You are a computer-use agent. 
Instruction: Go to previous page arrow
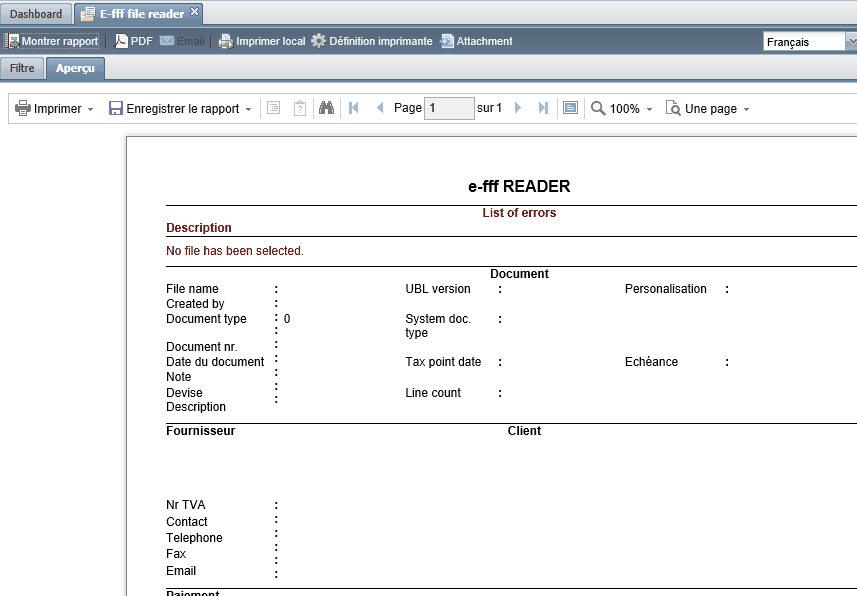click(x=380, y=108)
